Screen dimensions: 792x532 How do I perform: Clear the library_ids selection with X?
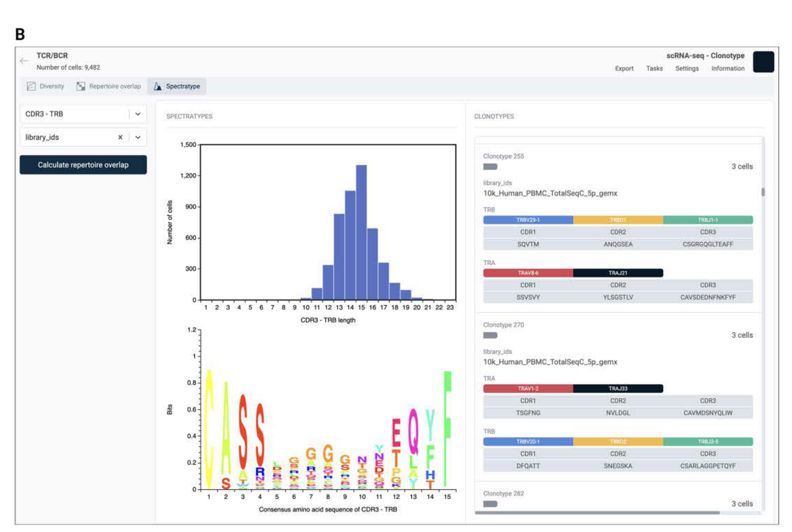pos(120,137)
